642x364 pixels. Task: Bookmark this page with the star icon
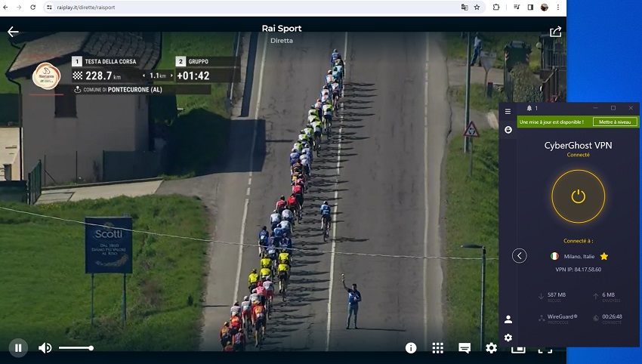[x=477, y=7]
